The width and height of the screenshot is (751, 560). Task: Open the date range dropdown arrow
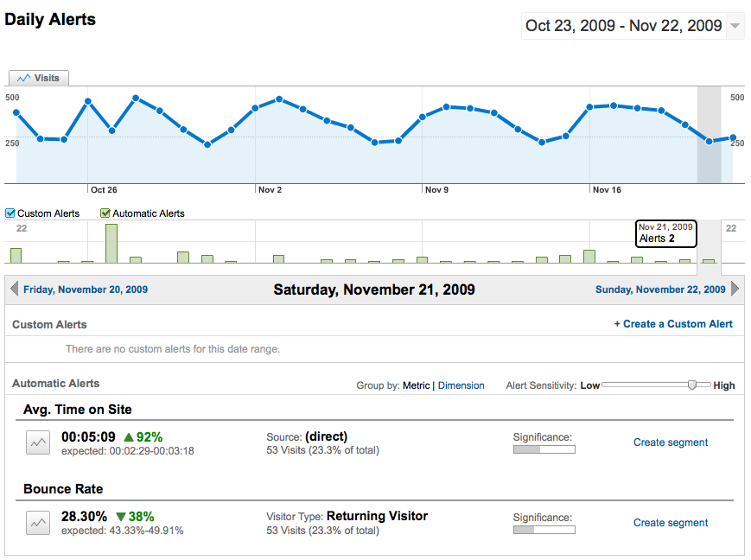(x=735, y=26)
